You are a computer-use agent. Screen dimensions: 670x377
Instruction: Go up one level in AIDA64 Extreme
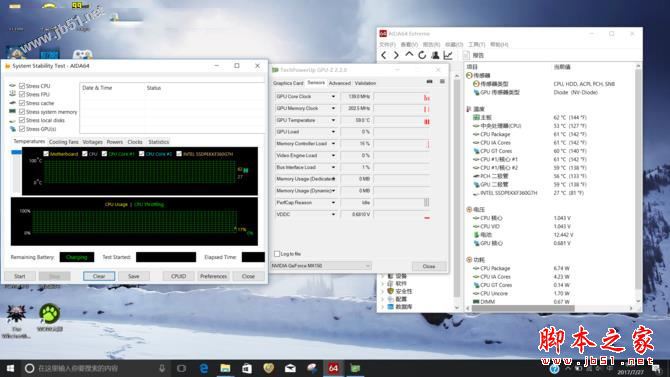click(x=409, y=55)
